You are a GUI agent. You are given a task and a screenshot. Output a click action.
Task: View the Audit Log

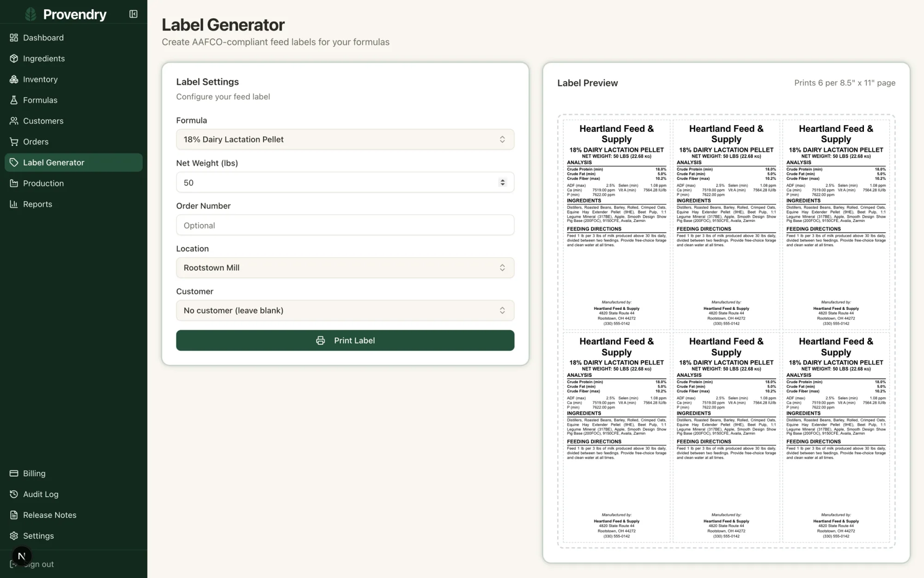pyautogui.click(x=73, y=494)
